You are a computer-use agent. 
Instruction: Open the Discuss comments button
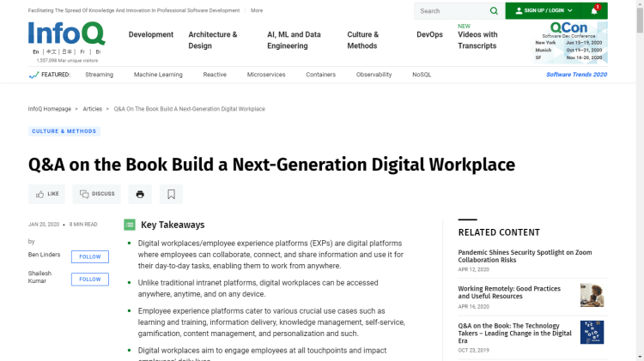[x=97, y=194]
